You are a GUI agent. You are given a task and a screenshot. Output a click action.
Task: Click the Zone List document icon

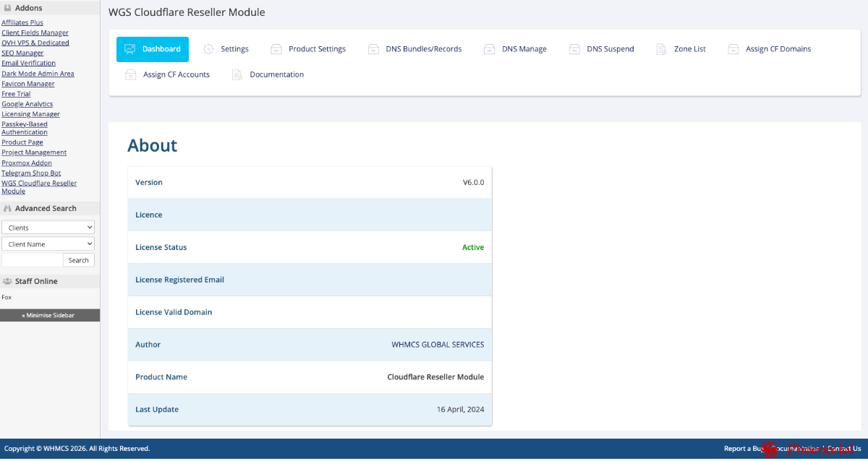661,49
